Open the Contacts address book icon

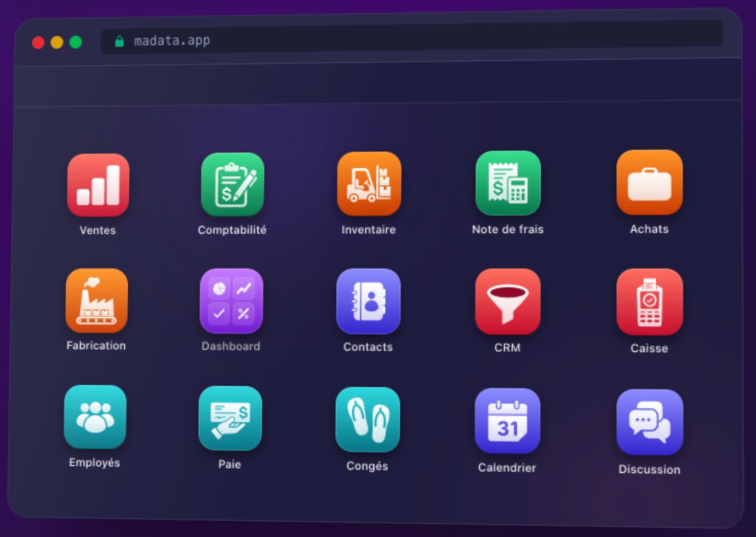pos(369,301)
